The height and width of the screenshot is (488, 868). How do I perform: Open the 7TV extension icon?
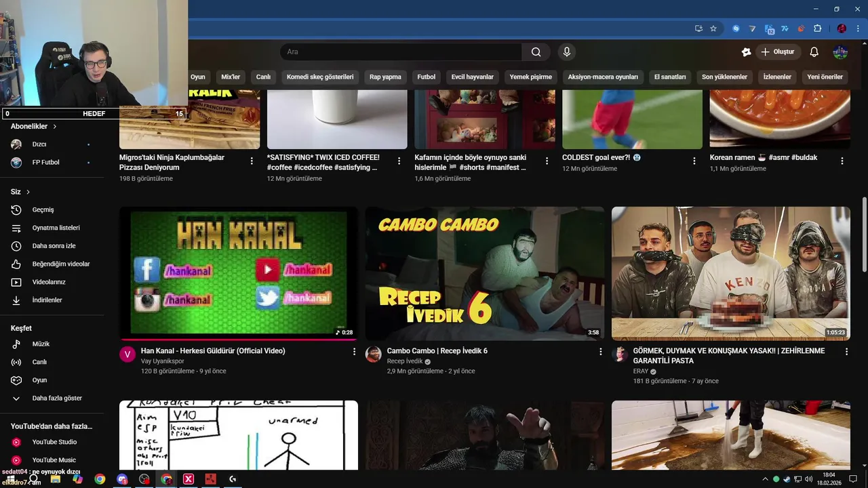(x=785, y=28)
